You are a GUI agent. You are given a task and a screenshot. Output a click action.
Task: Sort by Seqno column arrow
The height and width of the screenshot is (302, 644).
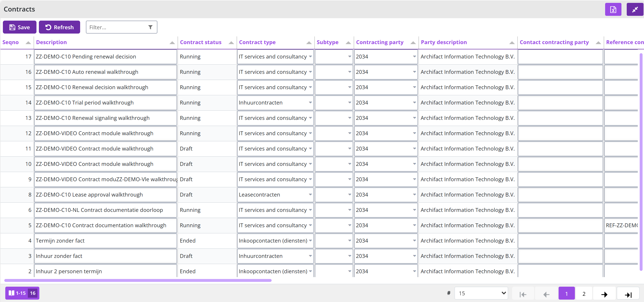coord(28,42)
